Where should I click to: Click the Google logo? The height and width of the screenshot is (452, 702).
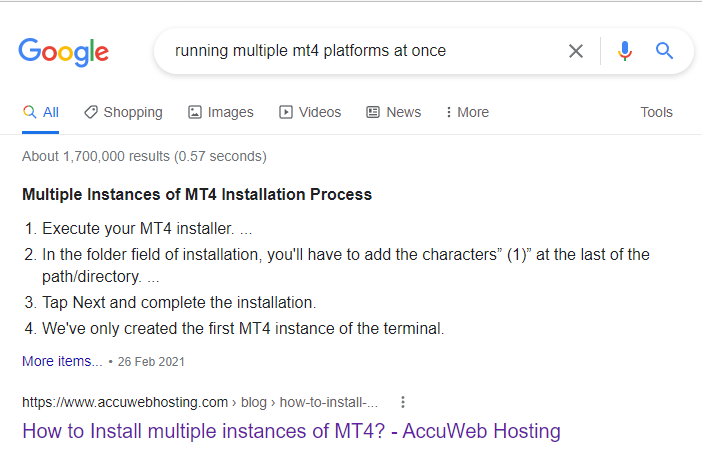pyautogui.click(x=63, y=51)
